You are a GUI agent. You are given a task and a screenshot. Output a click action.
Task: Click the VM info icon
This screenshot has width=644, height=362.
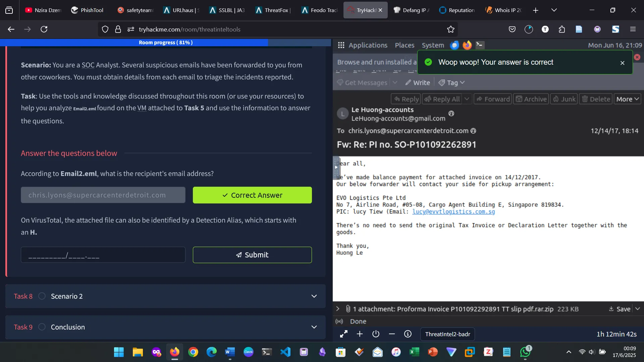coord(408,334)
